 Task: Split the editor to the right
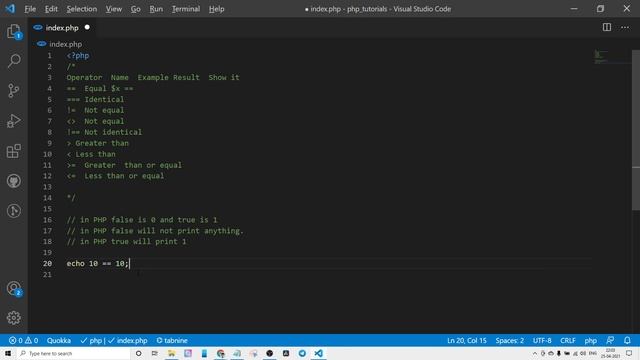click(607, 27)
